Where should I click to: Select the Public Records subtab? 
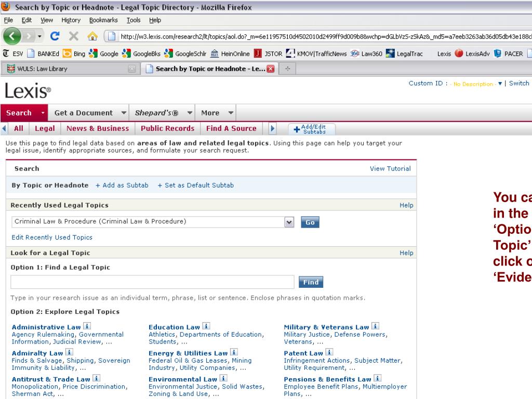(x=168, y=129)
